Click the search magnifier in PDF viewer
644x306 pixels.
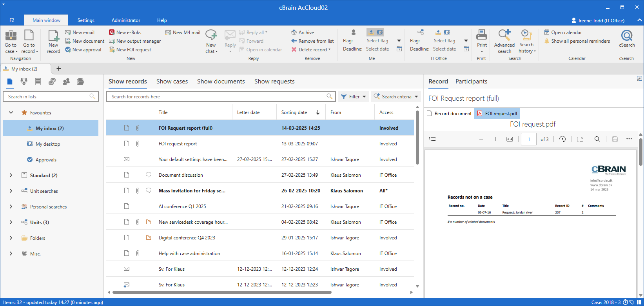click(x=597, y=139)
